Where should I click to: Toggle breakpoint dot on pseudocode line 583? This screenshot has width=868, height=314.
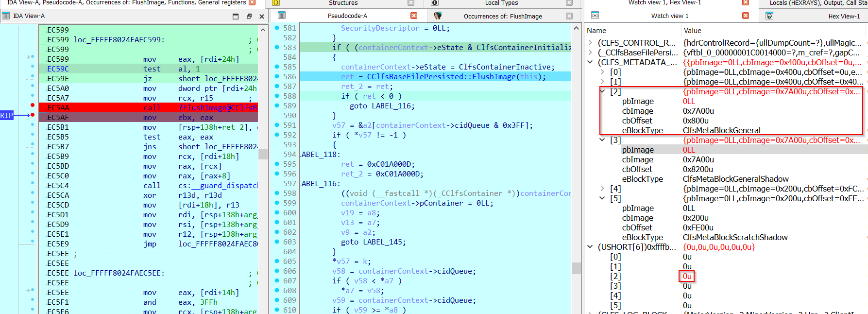pos(277,47)
